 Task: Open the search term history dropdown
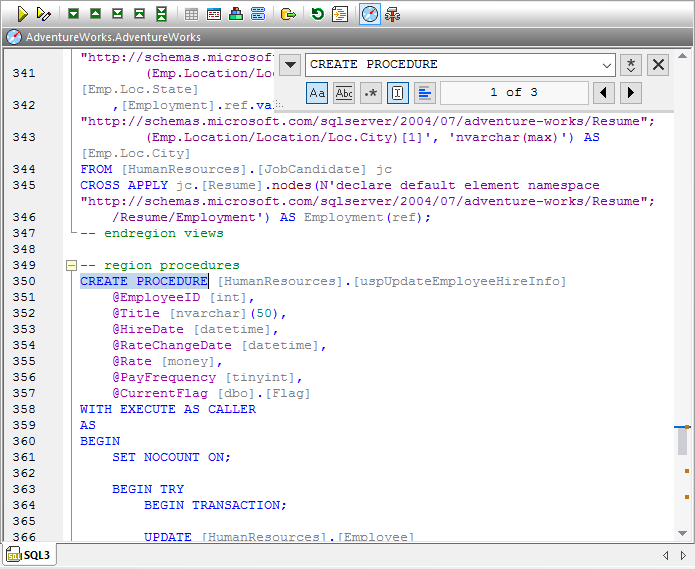click(x=605, y=65)
